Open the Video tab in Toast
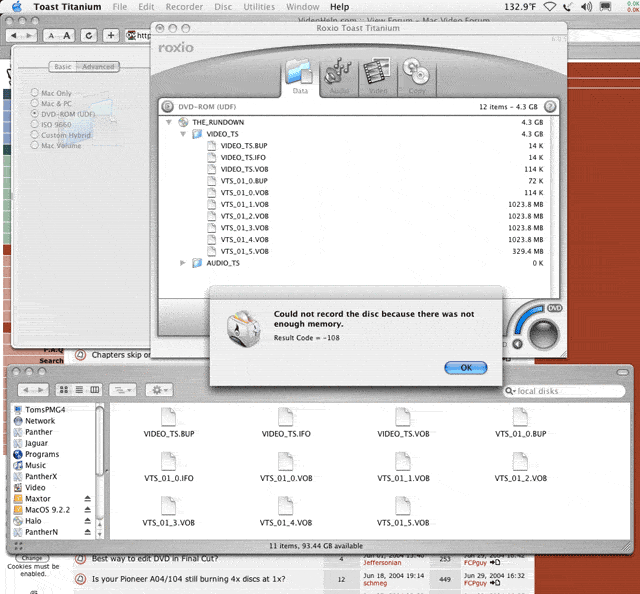 click(x=378, y=76)
